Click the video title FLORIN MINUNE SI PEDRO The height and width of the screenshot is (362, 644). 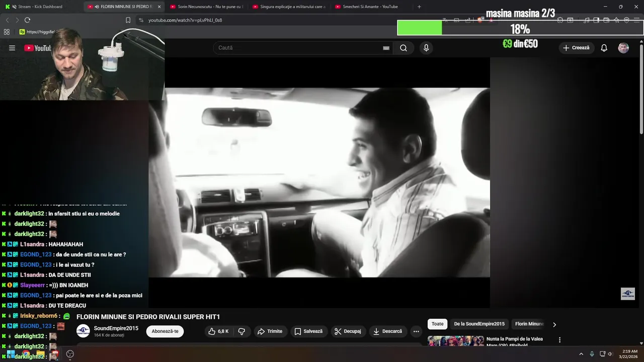point(148,317)
